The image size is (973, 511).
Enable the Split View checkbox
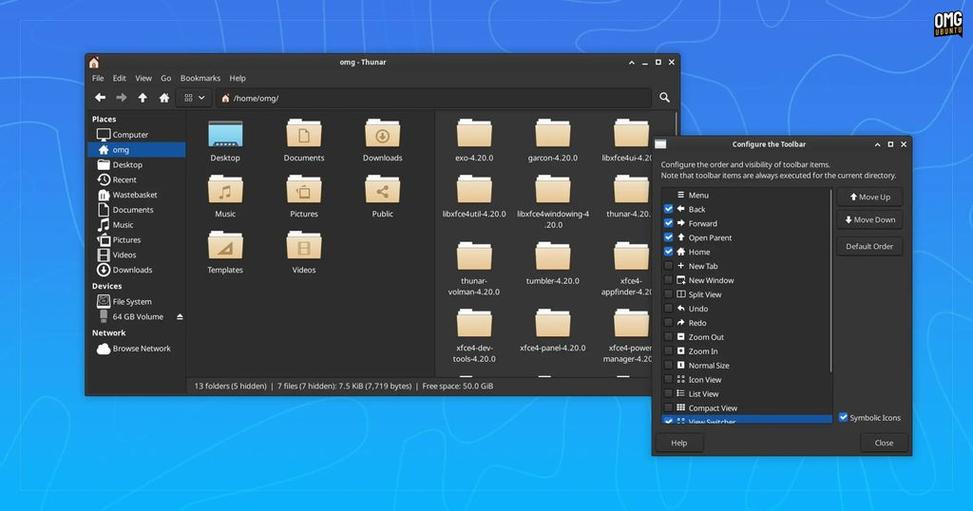click(x=668, y=294)
